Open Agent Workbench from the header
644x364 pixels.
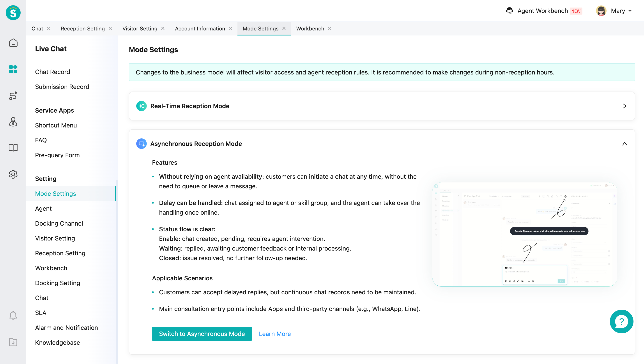point(542,11)
